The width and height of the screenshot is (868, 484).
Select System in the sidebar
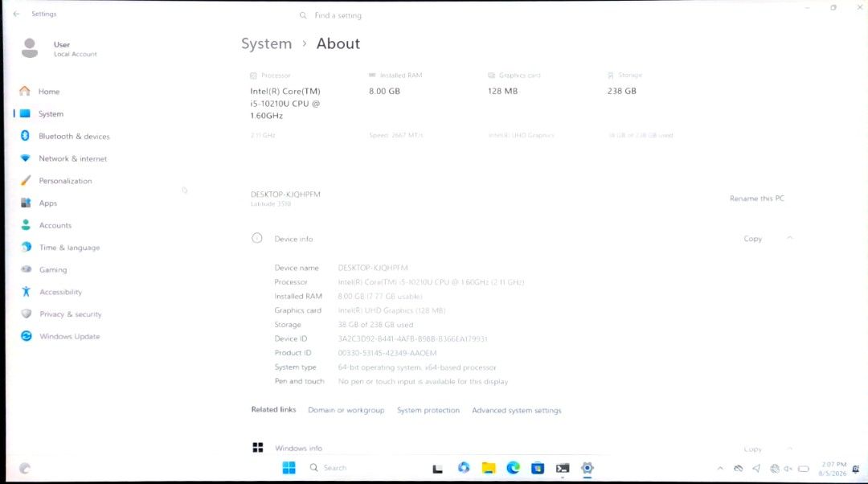(51, 113)
